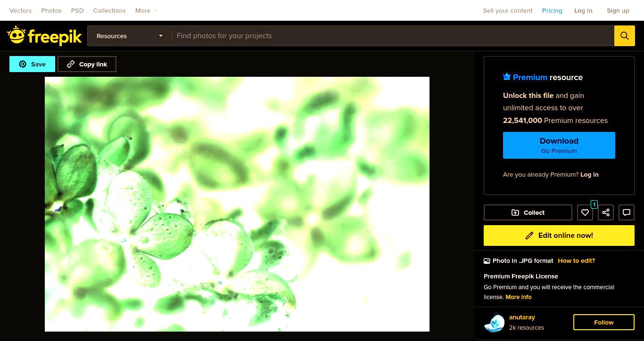Click the top bar Log in link
The width and height of the screenshot is (644, 341).
click(x=583, y=10)
